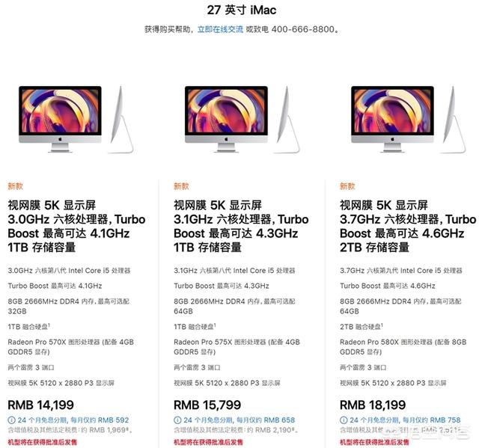Click the RMB 14,199 price

tap(40, 405)
